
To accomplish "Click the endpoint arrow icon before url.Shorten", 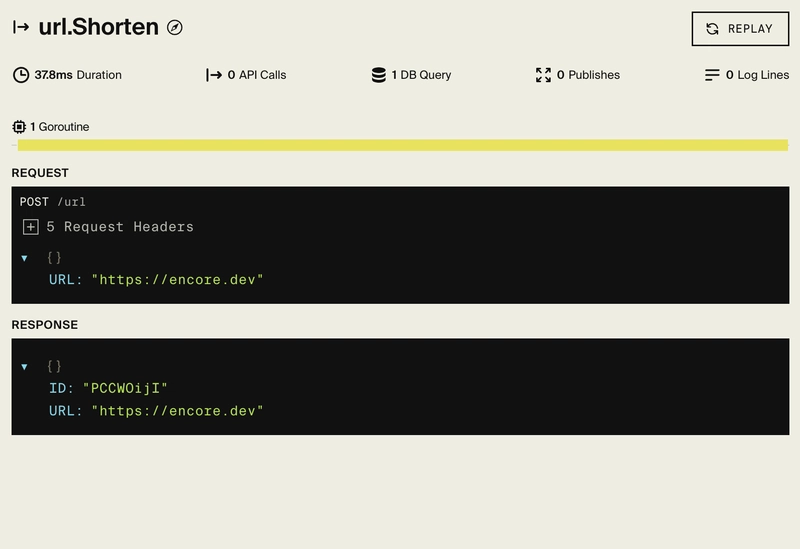I will (x=21, y=27).
